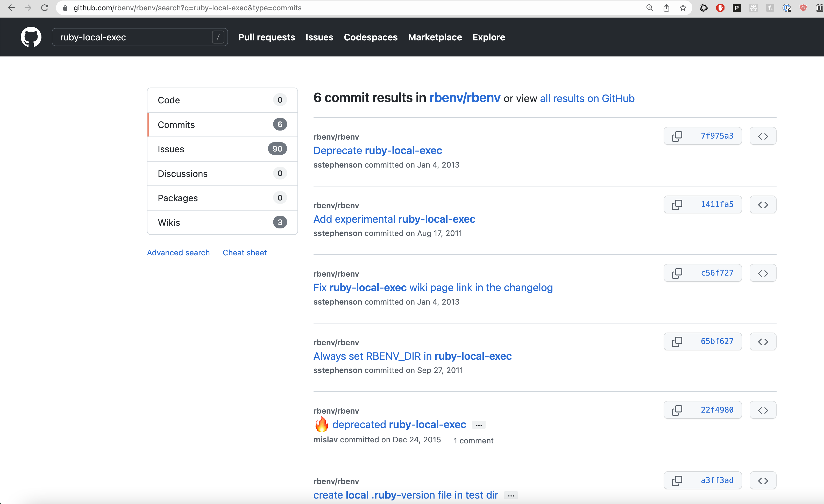
Task: Open Marketplace in the top navigation
Action: 435,37
